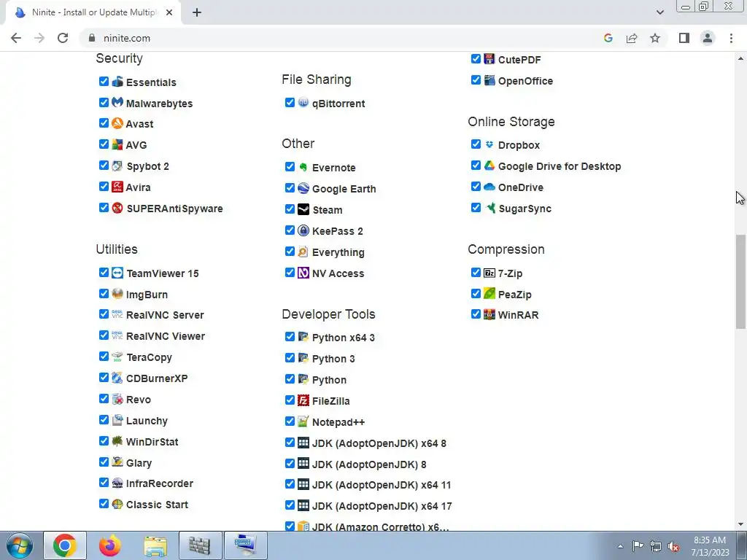Screen dimensions: 747x560
Task: Uncheck the Python x64 3 checkbox
Action: (290, 337)
